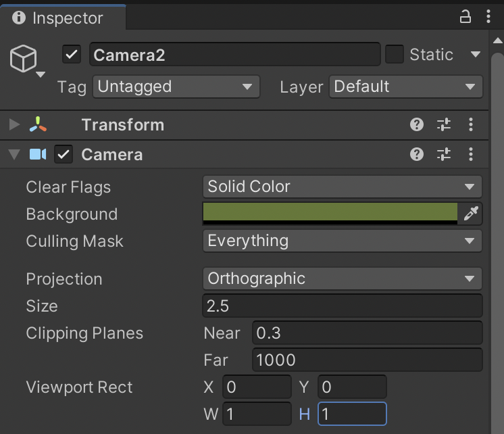Open Camera presets settings icon

[444, 154]
